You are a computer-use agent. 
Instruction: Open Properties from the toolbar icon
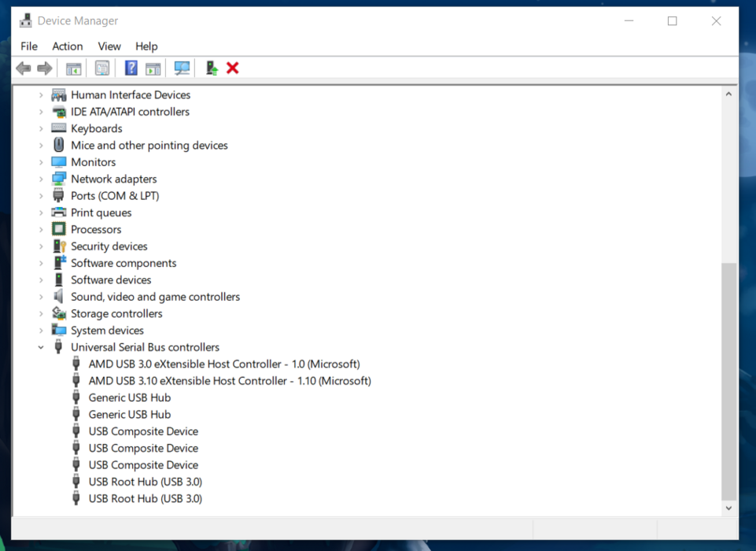click(x=102, y=68)
